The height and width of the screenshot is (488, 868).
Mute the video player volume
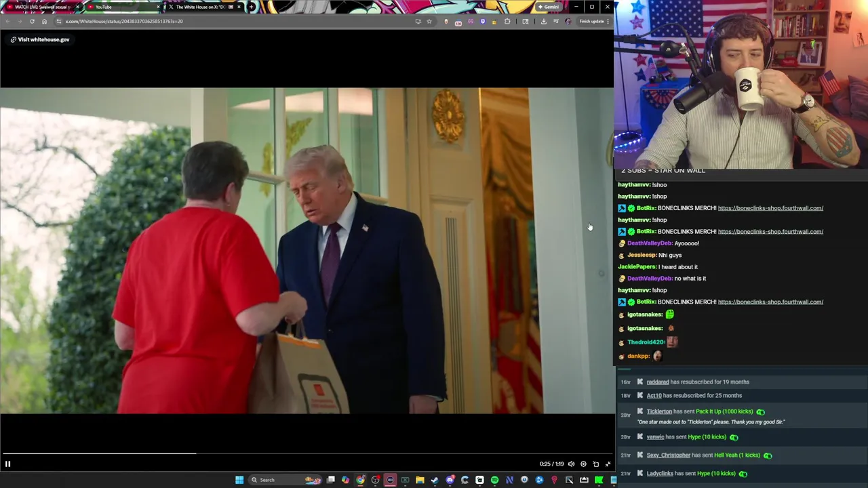(571, 464)
